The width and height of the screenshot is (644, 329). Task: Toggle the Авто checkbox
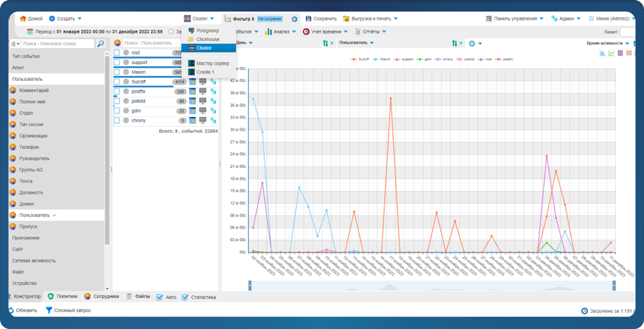[160, 297]
